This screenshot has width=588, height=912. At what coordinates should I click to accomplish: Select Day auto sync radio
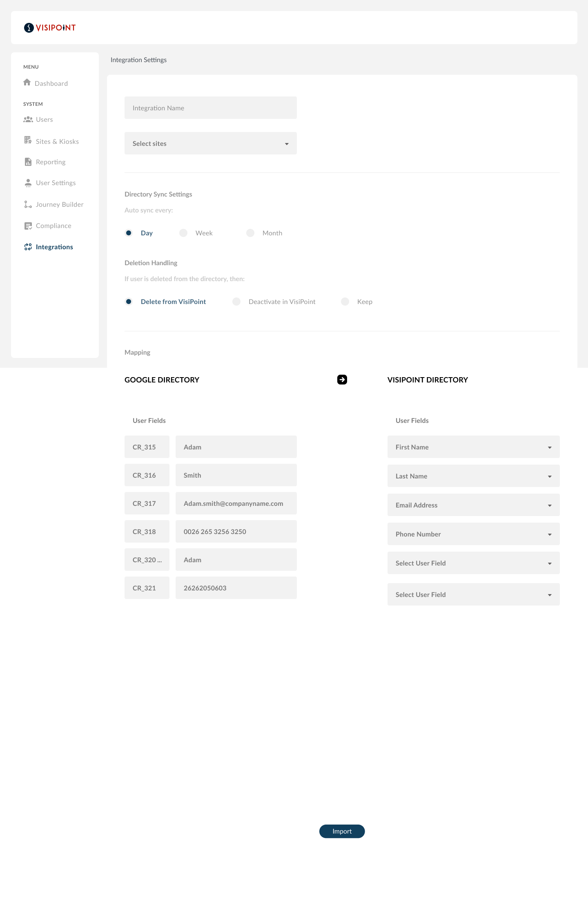tap(129, 233)
